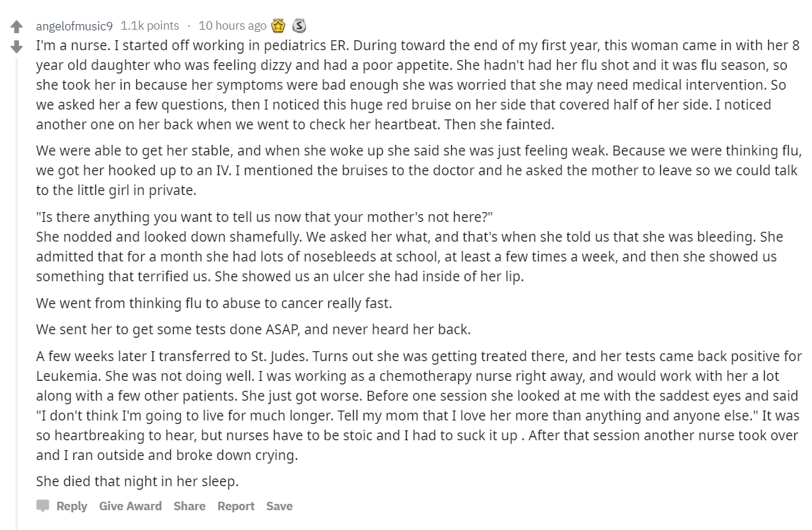Click the speech bubble reply icon
The height and width of the screenshot is (530, 812).
[43, 506]
